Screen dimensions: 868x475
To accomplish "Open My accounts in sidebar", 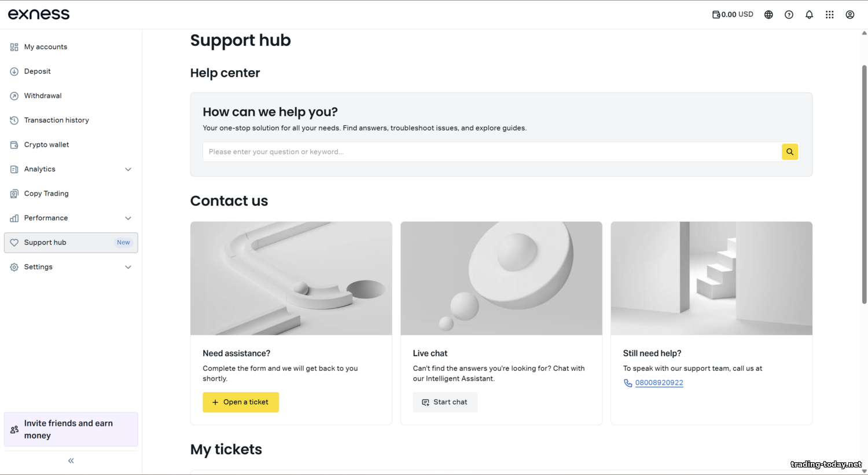I will (x=46, y=47).
